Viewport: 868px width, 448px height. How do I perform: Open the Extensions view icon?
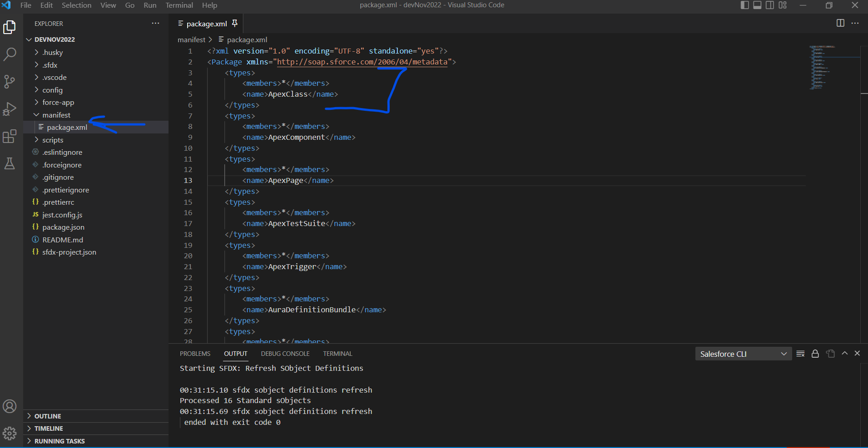click(x=10, y=136)
